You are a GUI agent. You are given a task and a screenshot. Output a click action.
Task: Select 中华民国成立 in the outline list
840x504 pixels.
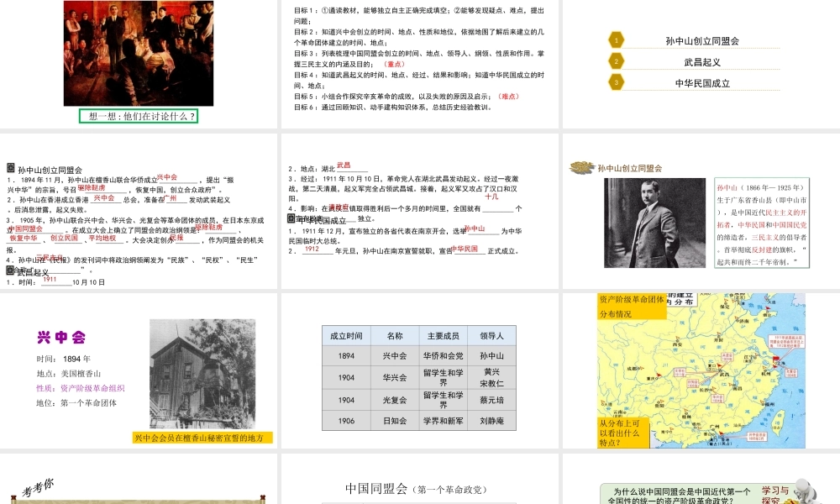[702, 83]
